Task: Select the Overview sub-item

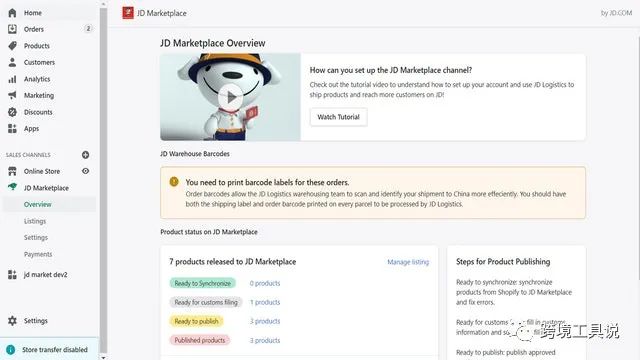Action: (x=38, y=204)
